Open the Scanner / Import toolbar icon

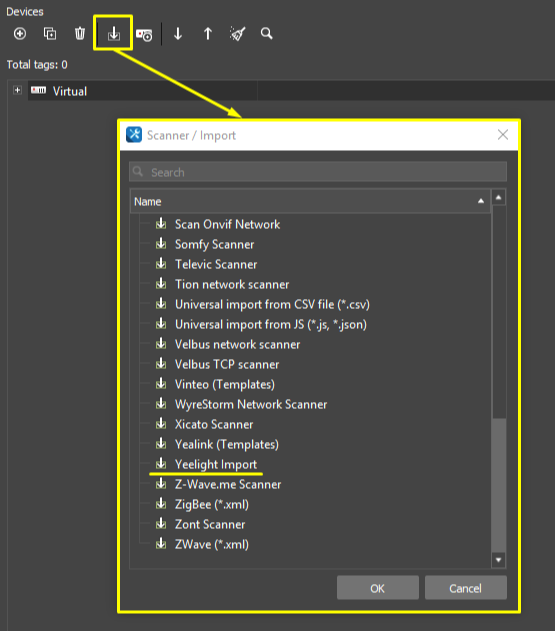coord(113,33)
